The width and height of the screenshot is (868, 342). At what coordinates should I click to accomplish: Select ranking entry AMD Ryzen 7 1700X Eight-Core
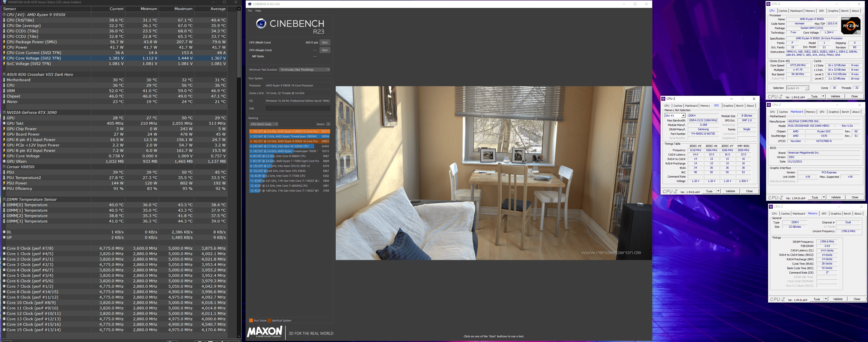[x=289, y=161]
